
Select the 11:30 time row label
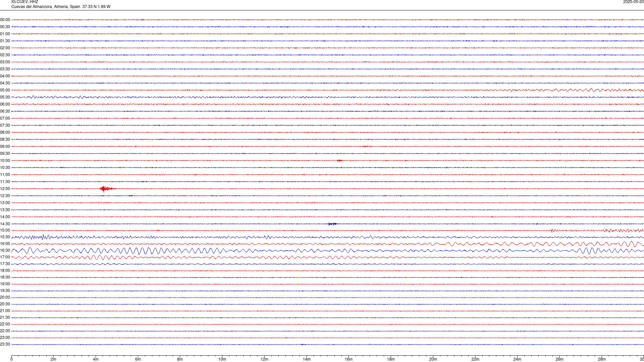pyautogui.click(x=5, y=182)
